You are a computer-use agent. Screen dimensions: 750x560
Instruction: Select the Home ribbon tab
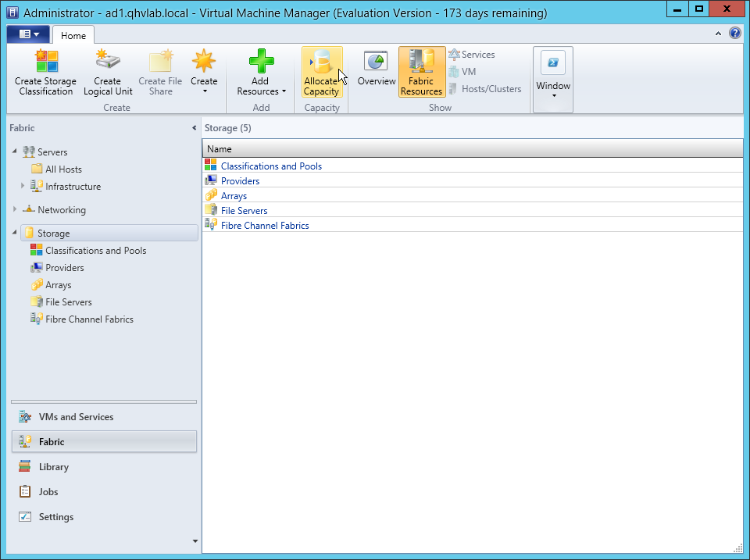pyautogui.click(x=73, y=35)
